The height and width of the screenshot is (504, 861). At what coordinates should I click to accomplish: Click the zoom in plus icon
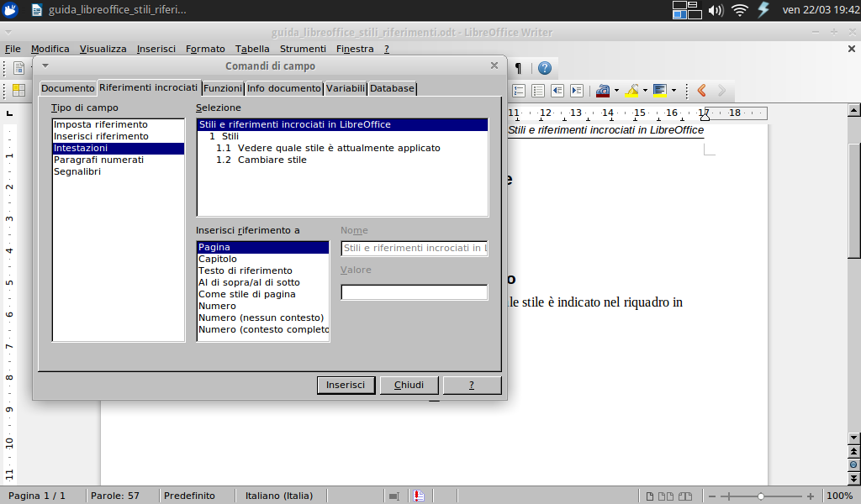[x=810, y=496]
